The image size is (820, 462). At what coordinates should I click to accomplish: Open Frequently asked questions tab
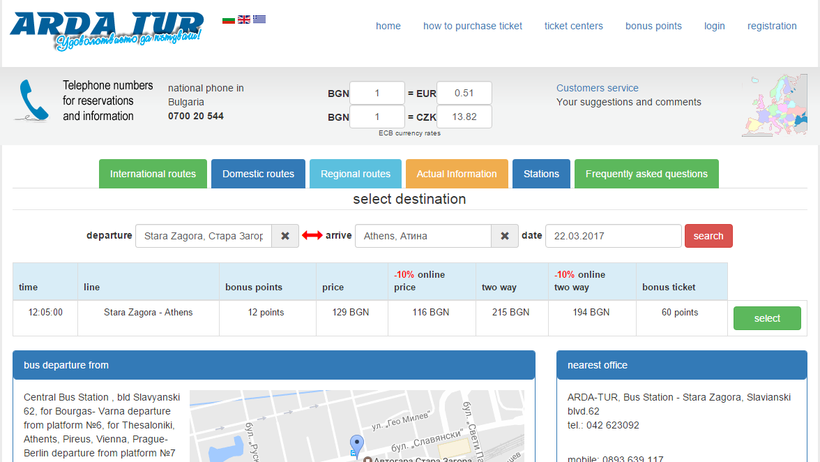(x=646, y=174)
